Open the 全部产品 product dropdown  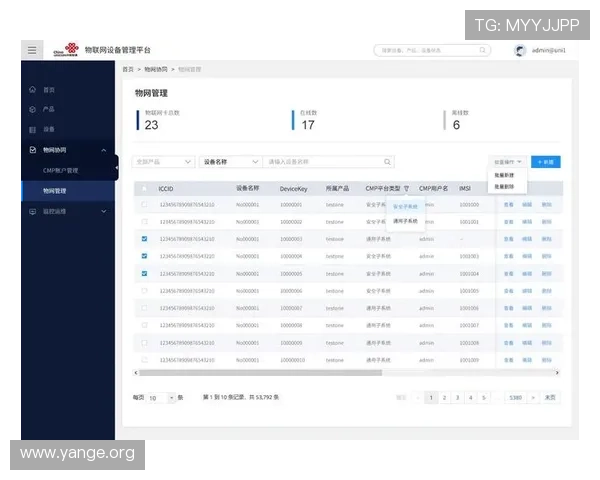[x=164, y=161]
